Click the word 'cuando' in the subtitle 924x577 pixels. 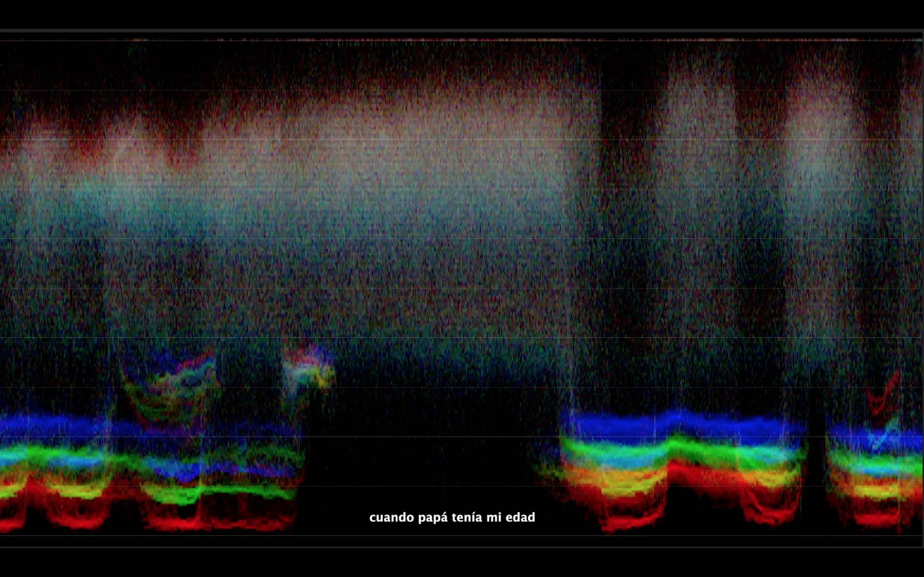point(391,518)
